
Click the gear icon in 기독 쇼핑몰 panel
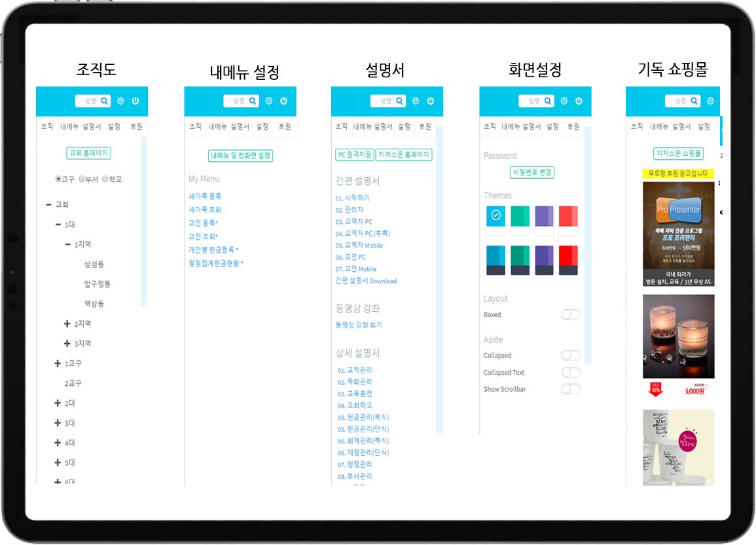(x=710, y=101)
